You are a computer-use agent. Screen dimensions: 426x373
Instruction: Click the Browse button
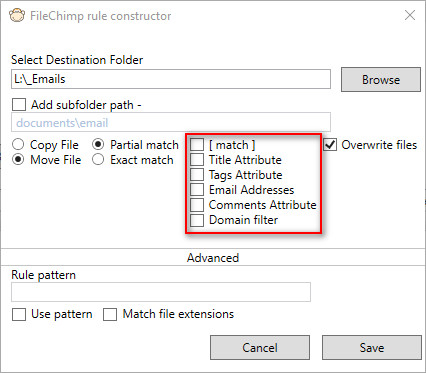click(x=381, y=80)
